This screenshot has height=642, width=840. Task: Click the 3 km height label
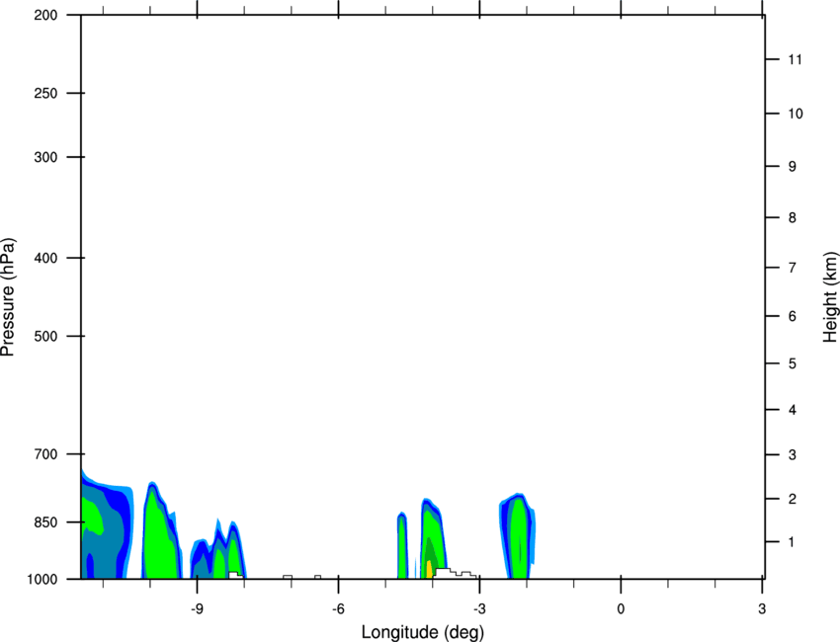pyautogui.click(x=792, y=455)
